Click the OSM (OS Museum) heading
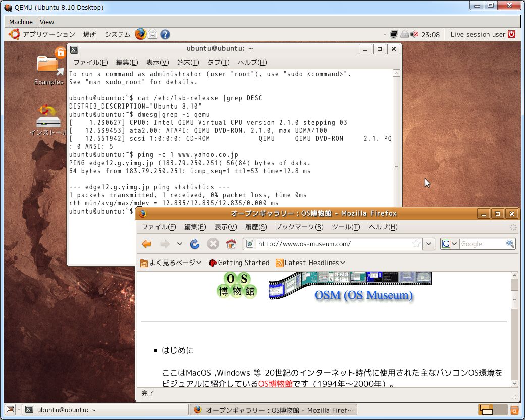The height and width of the screenshot is (420, 525). pos(363,295)
